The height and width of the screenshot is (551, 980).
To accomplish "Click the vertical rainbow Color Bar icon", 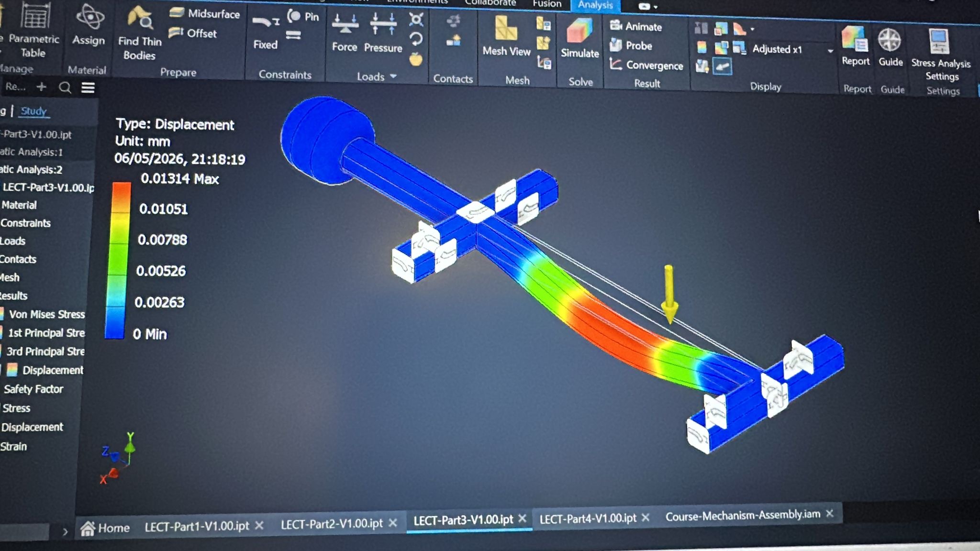I will (x=702, y=47).
